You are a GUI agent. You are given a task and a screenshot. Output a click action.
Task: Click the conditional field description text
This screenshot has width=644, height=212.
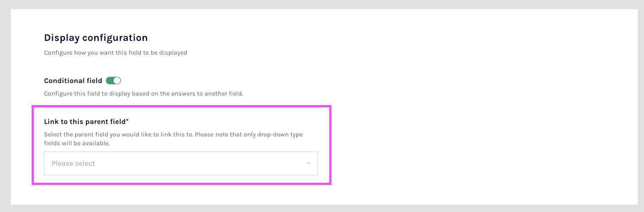[x=143, y=93]
